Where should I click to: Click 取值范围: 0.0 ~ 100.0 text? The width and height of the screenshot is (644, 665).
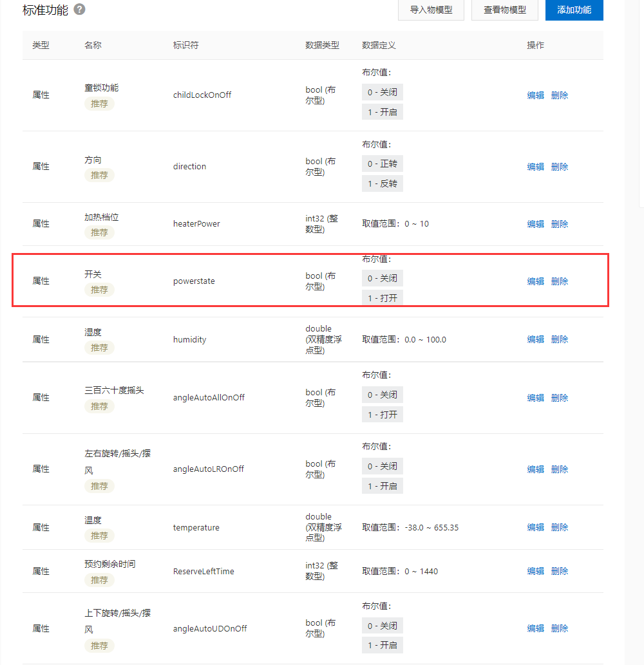click(404, 339)
